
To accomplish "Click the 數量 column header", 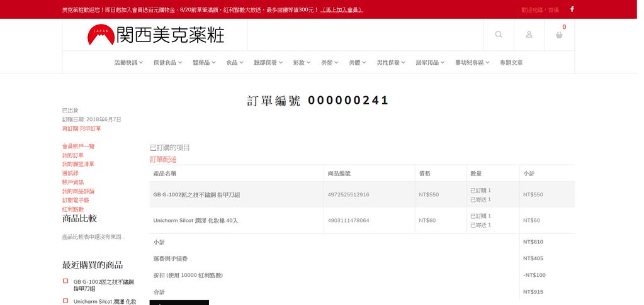I will (x=476, y=174).
